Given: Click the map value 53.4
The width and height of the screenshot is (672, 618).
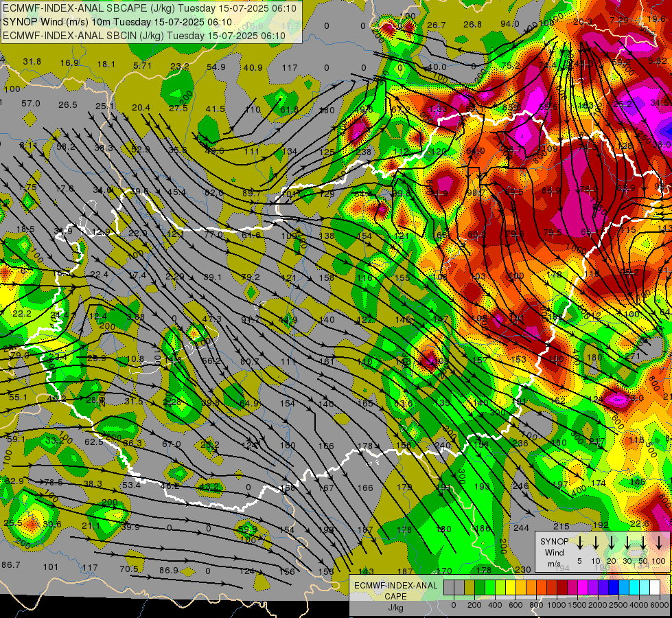Looking at the screenshot, I should 131,485.
